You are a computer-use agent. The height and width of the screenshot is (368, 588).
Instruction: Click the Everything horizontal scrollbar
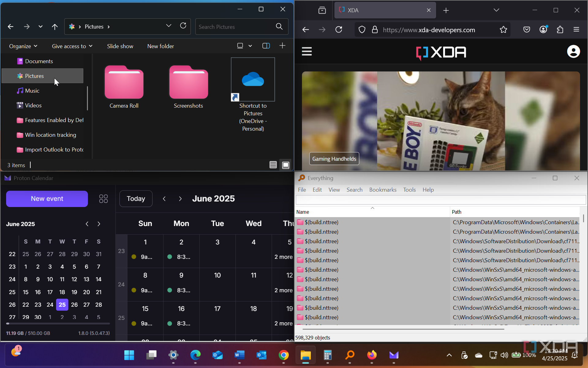(x=403, y=329)
